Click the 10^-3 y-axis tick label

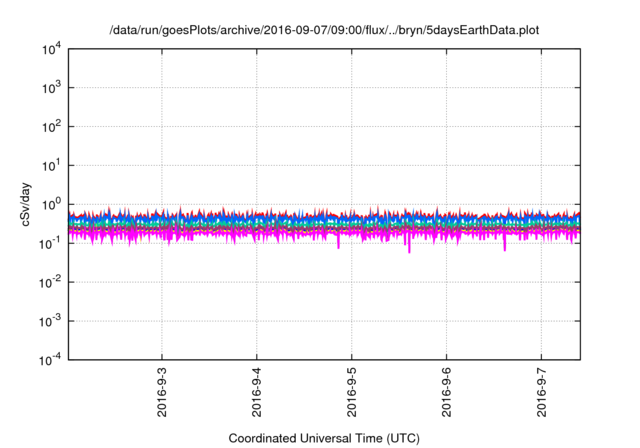50,322
